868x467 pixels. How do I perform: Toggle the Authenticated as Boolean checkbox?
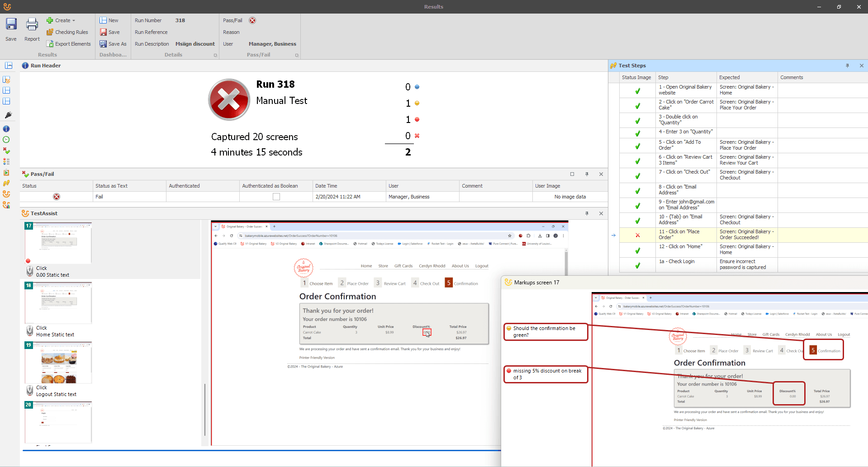click(x=276, y=196)
